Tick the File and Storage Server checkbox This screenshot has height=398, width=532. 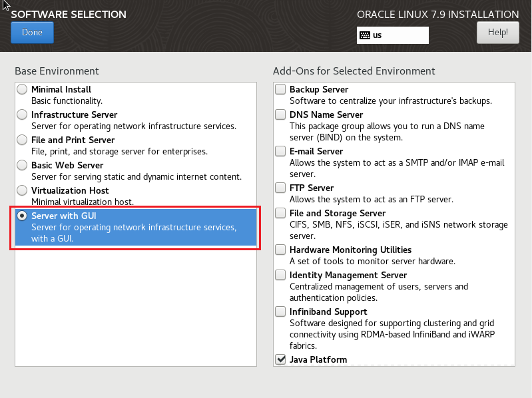coord(280,213)
